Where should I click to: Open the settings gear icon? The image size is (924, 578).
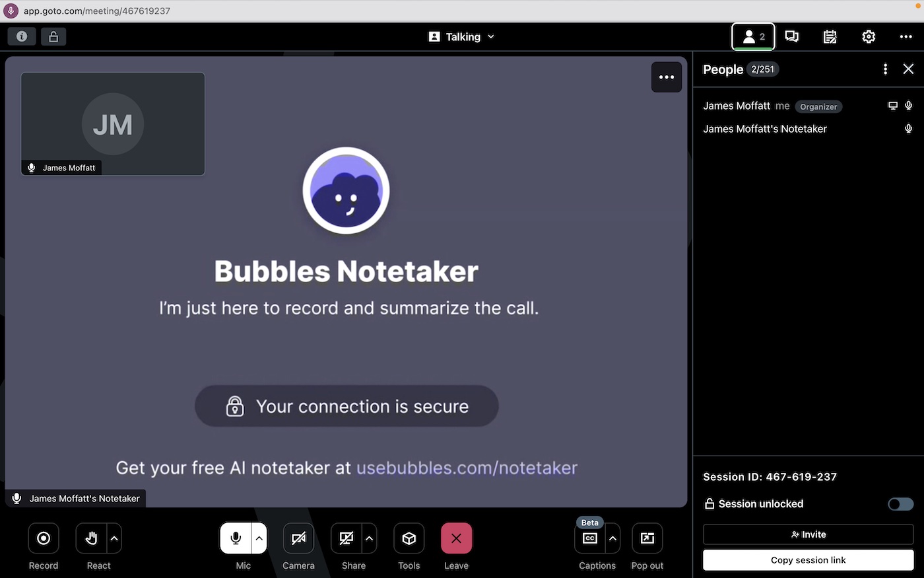(x=869, y=37)
